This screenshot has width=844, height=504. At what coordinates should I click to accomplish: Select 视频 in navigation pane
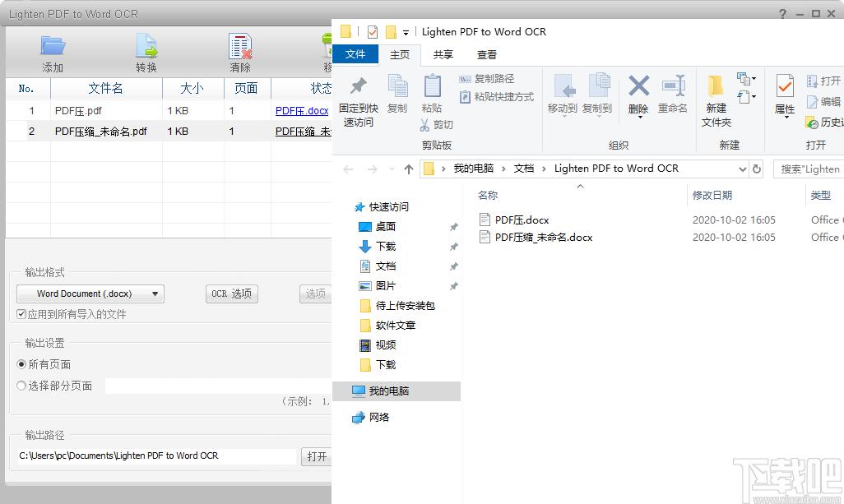[x=378, y=344]
